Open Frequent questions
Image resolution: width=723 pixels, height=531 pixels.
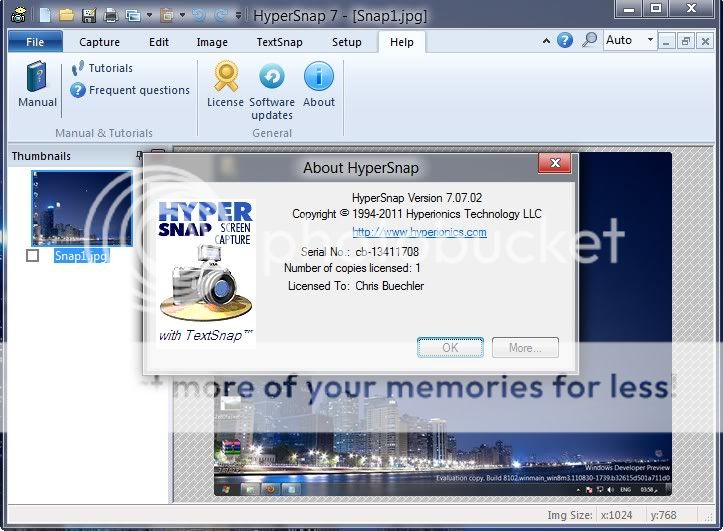pyautogui.click(x=130, y=90)
